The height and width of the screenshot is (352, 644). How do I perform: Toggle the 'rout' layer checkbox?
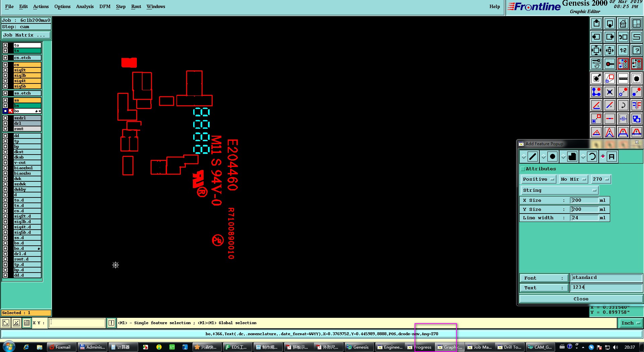5,129
